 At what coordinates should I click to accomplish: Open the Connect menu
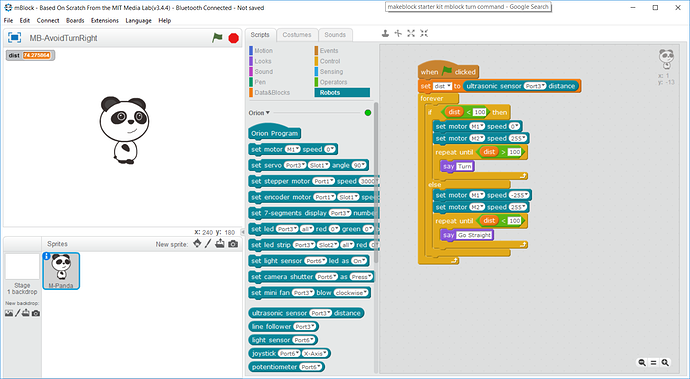tap(48, 20)
